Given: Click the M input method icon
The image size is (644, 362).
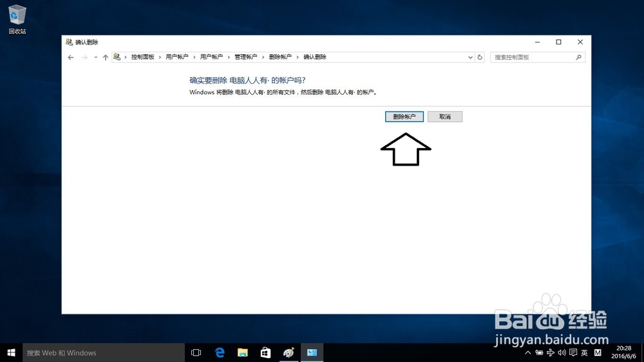Looking at the screenshot, I should coord(598,352).
